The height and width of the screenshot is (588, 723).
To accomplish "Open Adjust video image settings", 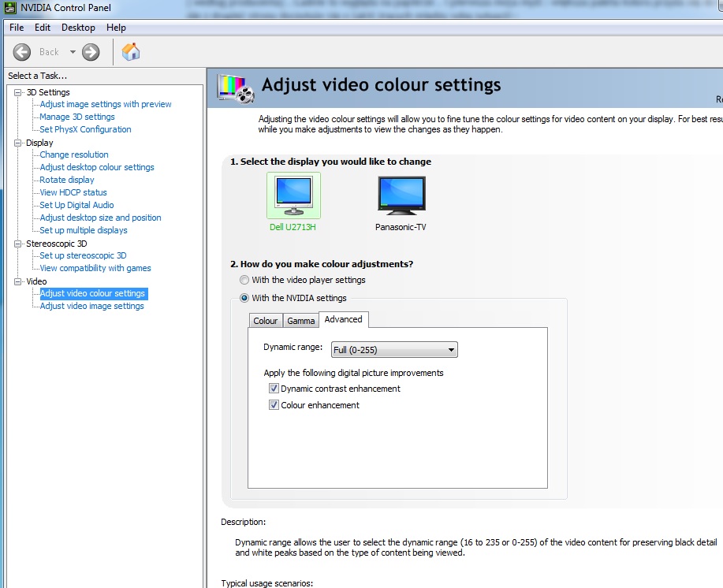I will (92, 306).
